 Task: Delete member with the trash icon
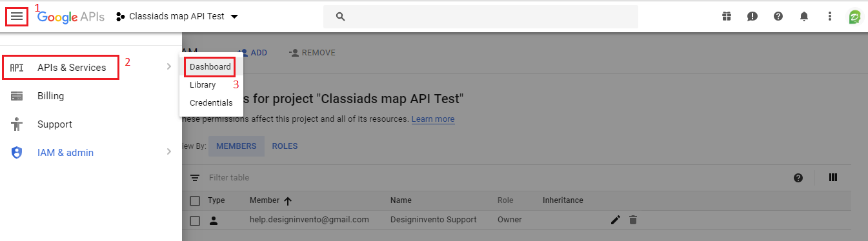click(633, 220)
